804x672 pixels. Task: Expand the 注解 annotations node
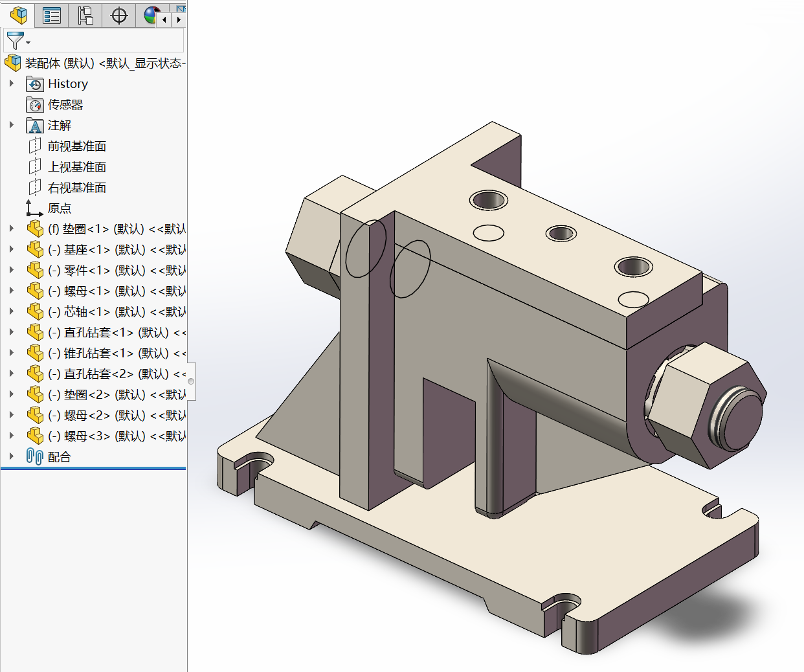pos(12,125)
